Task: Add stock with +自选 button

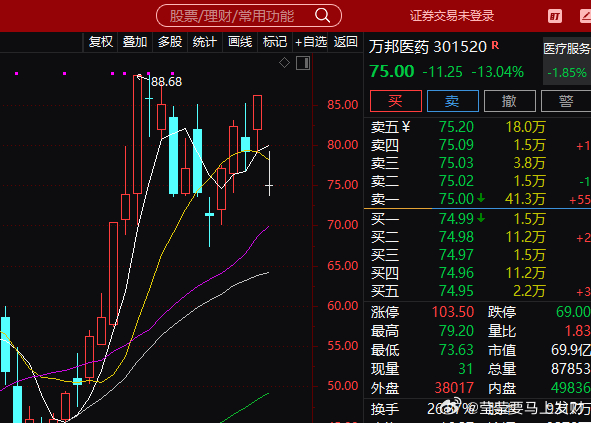Action: (311, 41)
